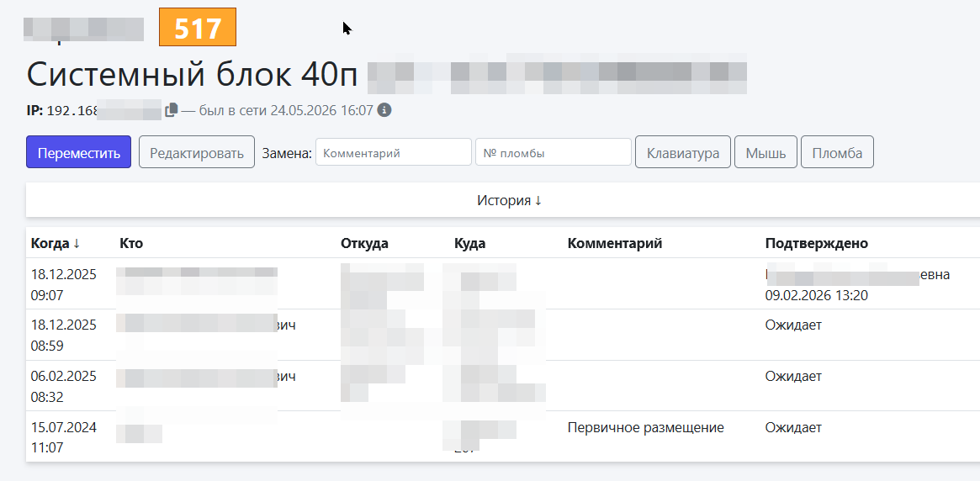Select the date cell 18.12.2025 08:59
This screenshot has width=980, height=481.
[x=64, y=336]
